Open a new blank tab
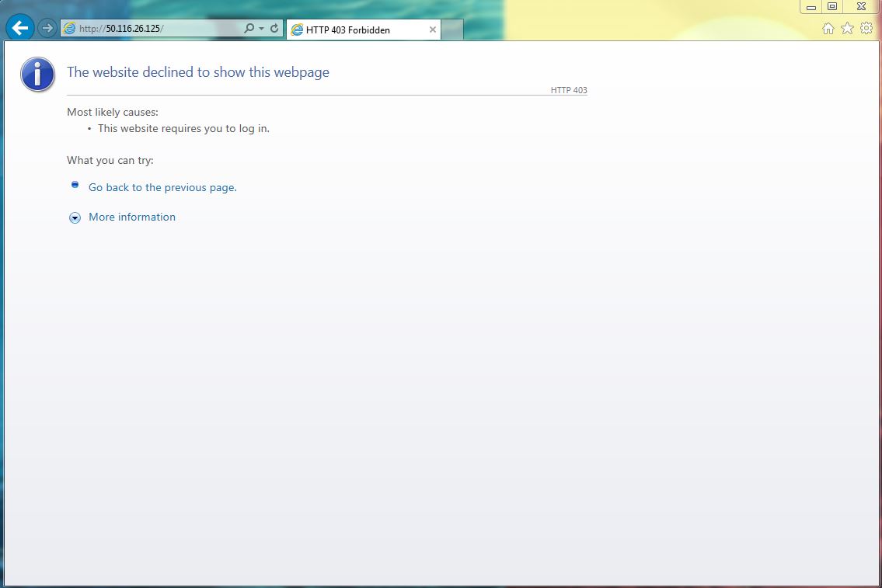Screen dimensions: 882x588 click(x=452, y=30)
